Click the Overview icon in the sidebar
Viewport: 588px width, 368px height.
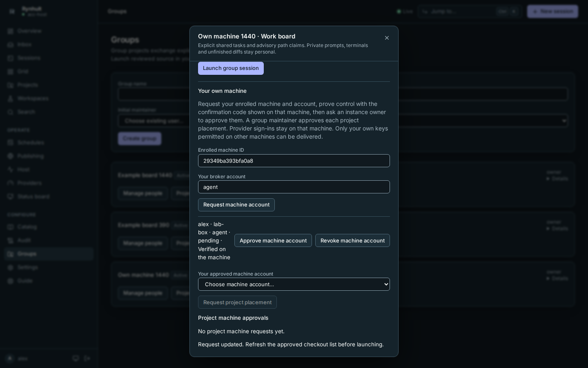click(11, 31)
